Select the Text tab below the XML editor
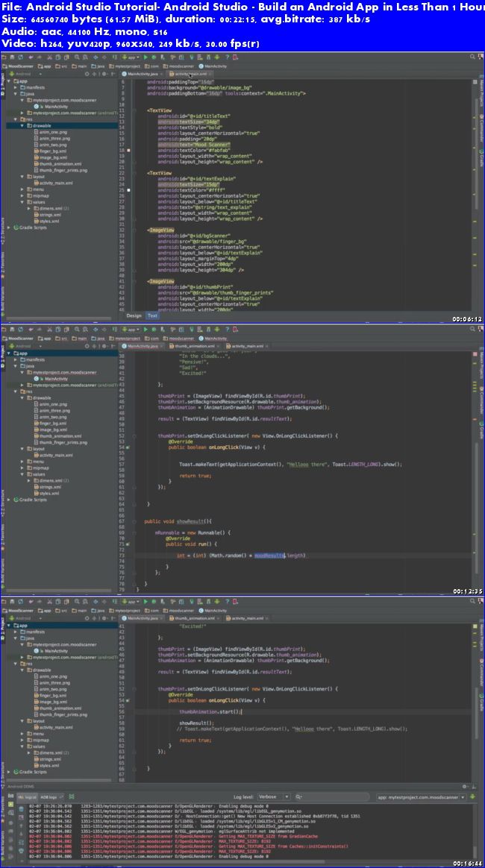 tap(151, 315)
